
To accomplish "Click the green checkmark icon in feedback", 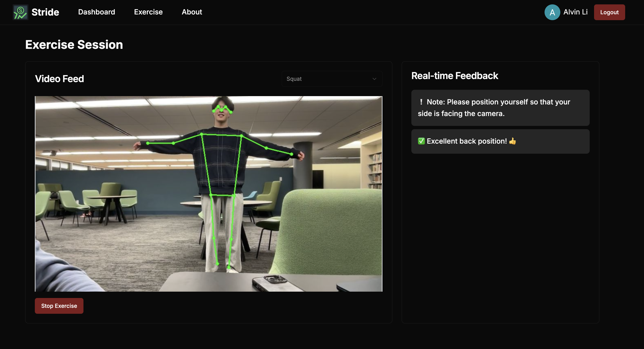I will (421, 141).
